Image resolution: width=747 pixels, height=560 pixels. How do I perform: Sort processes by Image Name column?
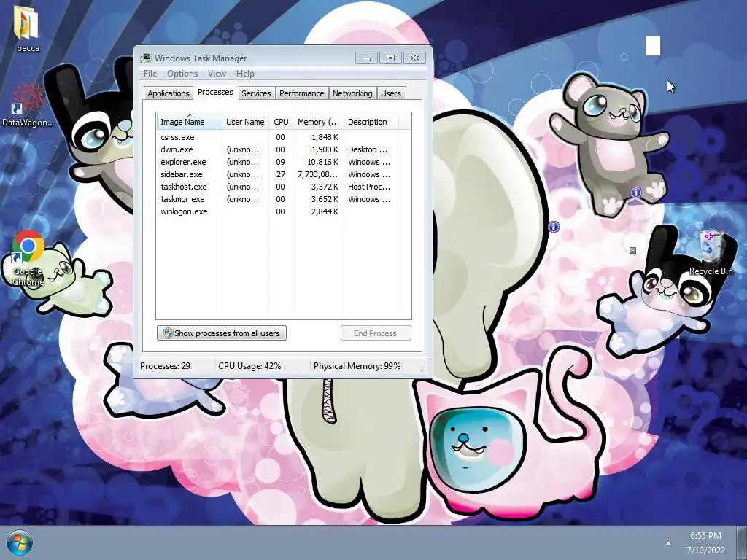[x=189, y=122]
